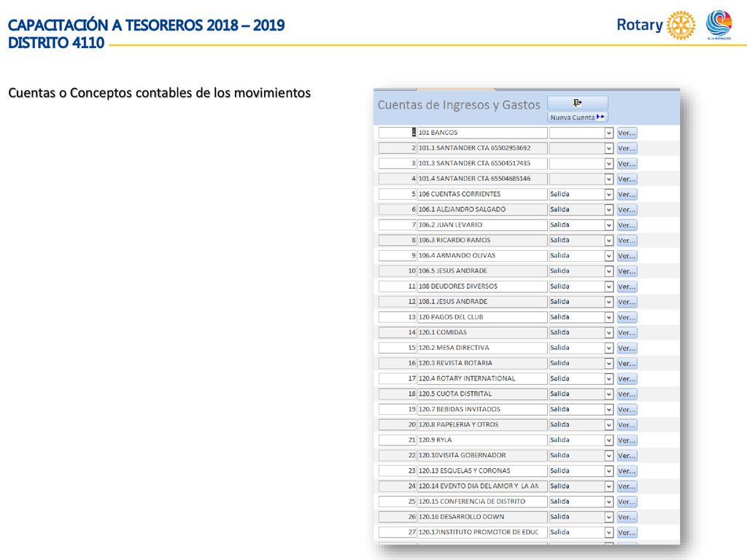Select the 108.1 JESUS ANDRADE name field
The image size is (747, 560).
[x=482, y=301]
